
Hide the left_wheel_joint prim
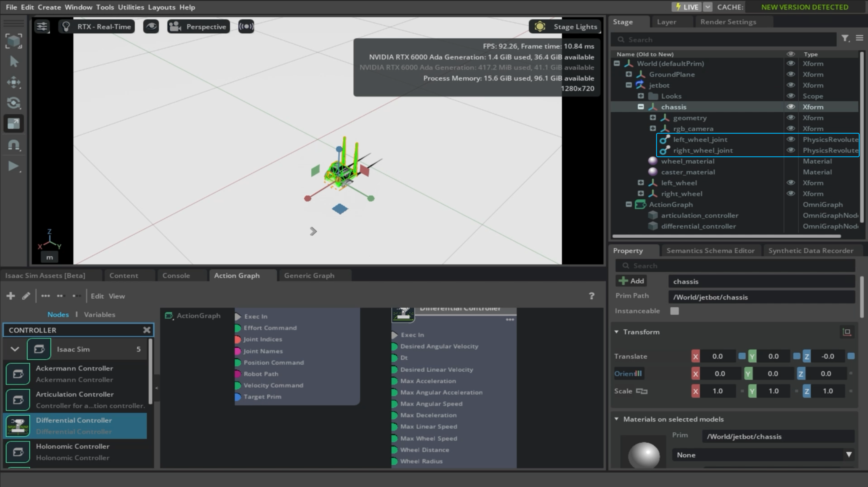[791, 139]
